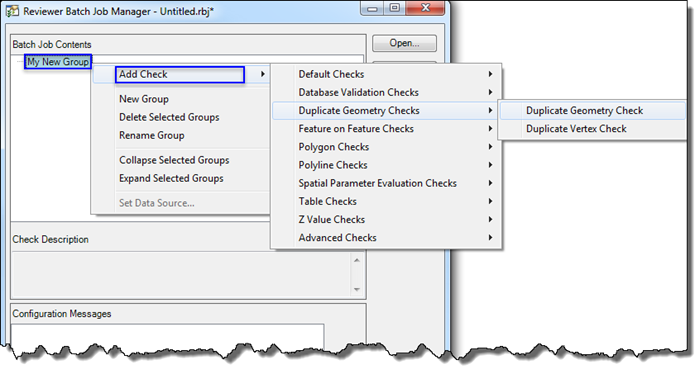Click arrow beside Table Checks

490,201
